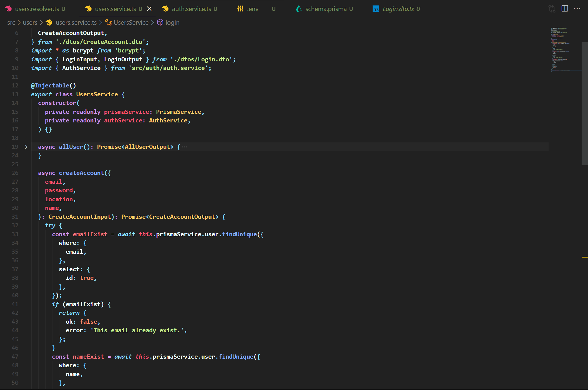Select the schema.prisma tab
The width and height of the screenshot is (588, 390).
326,9
